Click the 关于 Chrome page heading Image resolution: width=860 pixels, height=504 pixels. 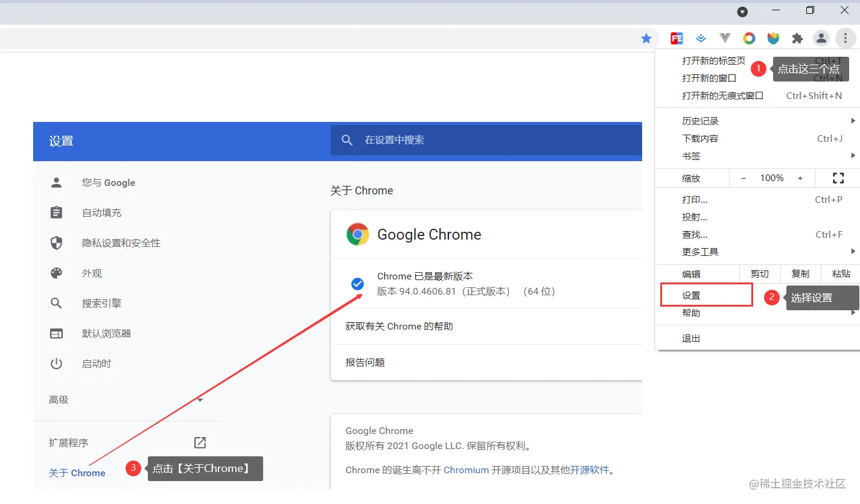[362, 191]
